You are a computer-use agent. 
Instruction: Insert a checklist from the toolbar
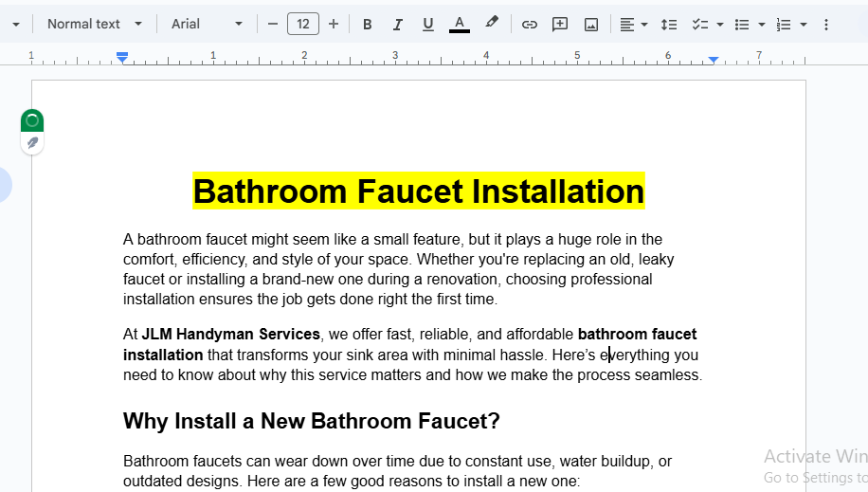pyautogui.click(x=699, y=25)
